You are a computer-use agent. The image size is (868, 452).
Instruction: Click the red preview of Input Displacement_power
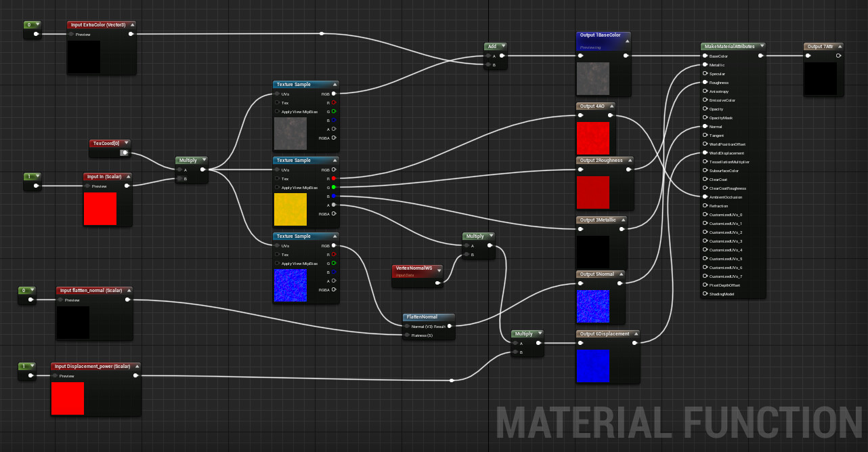point(68,398)
